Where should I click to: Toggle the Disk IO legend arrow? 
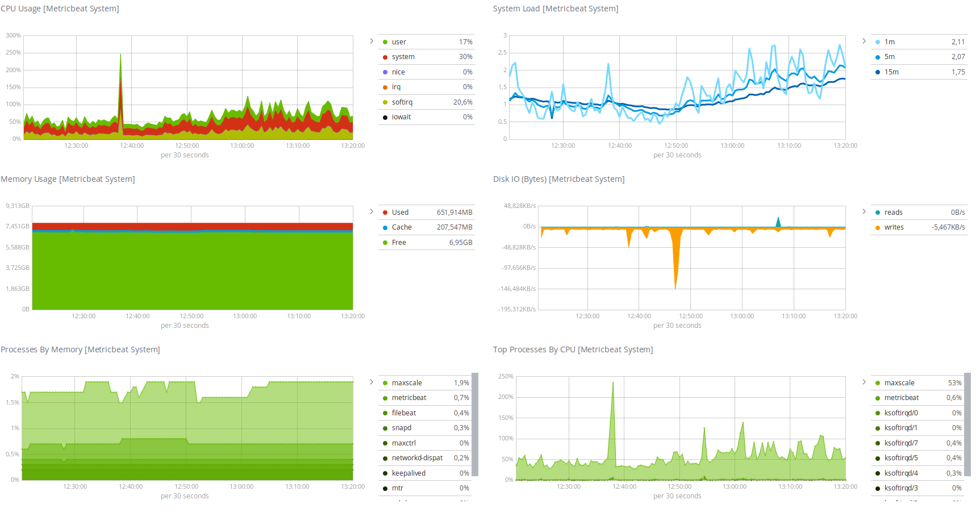(x=864, y=211)
